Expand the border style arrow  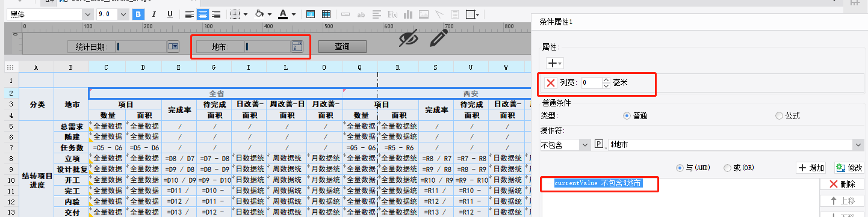click(246, 14)
